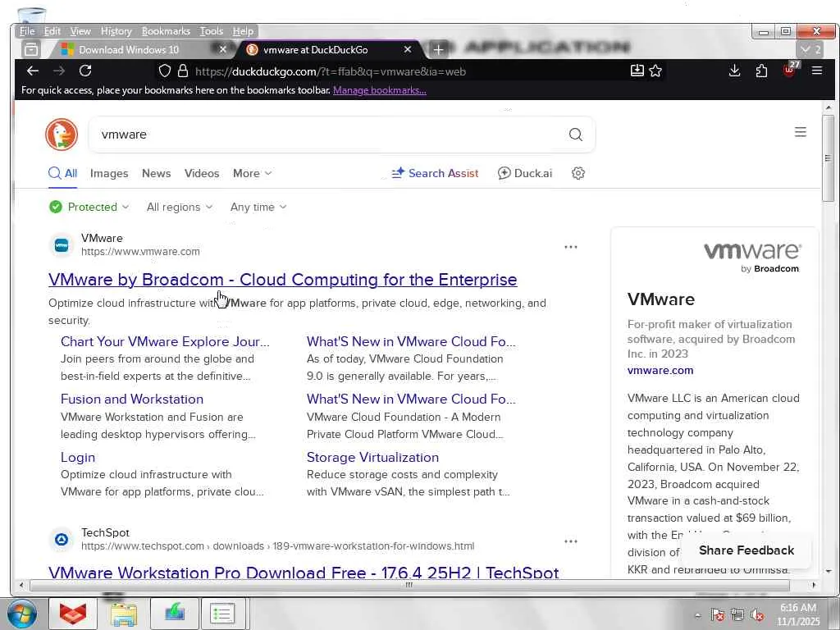Switch to the Download Windows 10 tab
The image size is (840, 630).
point(129,50)
